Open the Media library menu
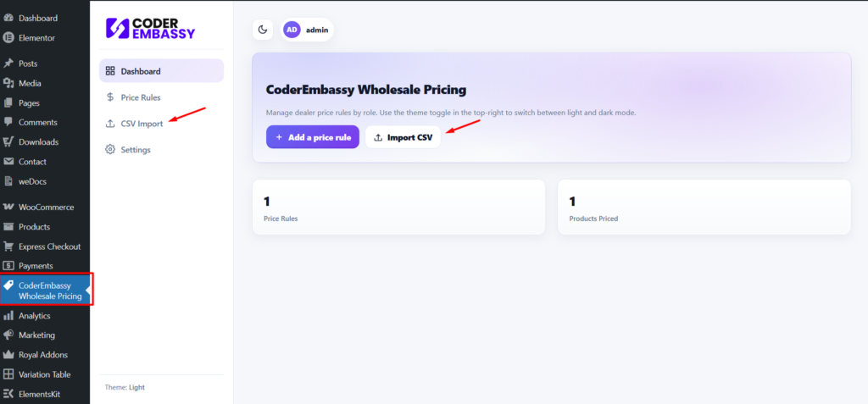The image size is (868, 404). click(x=30, y=83)
